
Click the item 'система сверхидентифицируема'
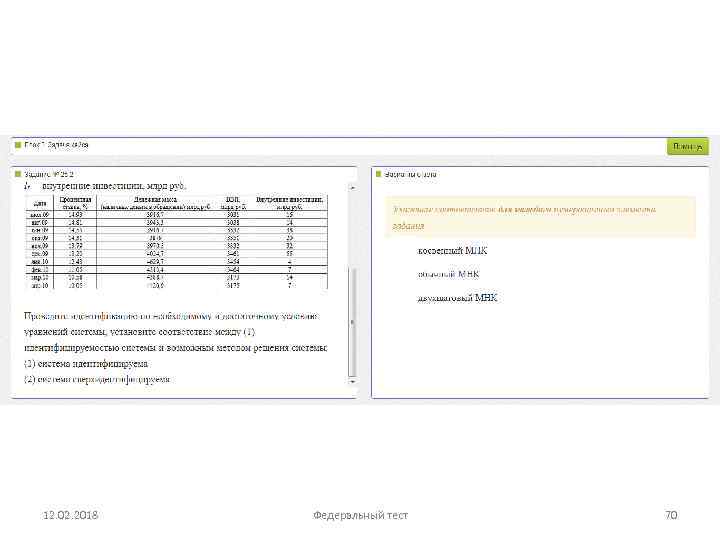click(97, 379)
